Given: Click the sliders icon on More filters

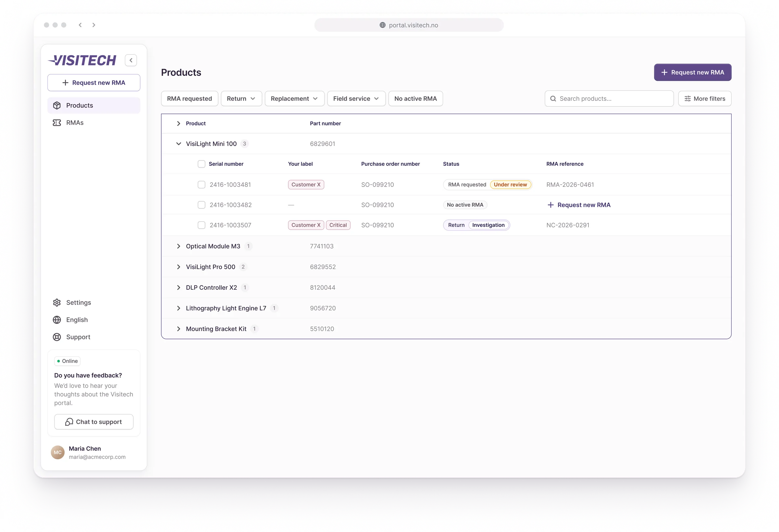Looking at the screenshot, I should pyautogui.click(x=687, y=99).
